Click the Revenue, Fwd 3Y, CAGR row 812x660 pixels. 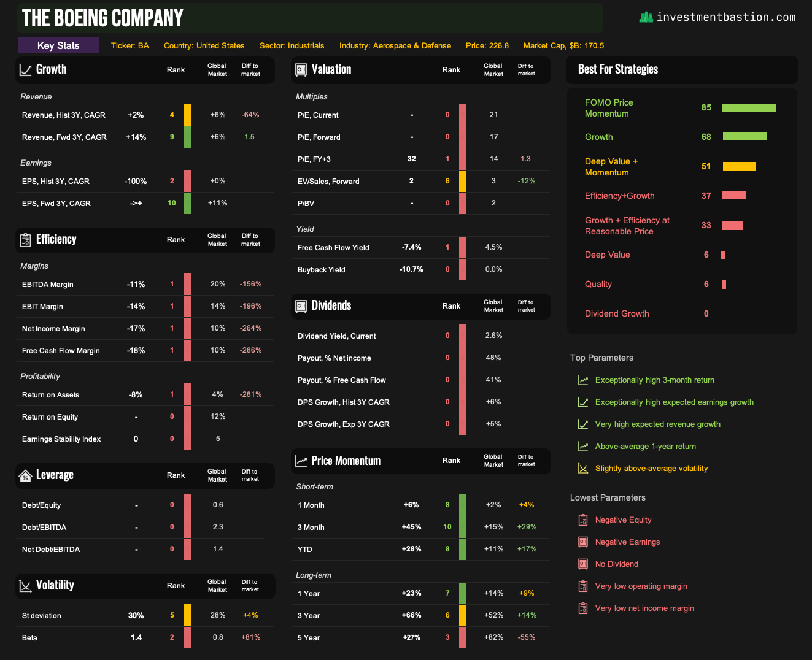[145, 137]
